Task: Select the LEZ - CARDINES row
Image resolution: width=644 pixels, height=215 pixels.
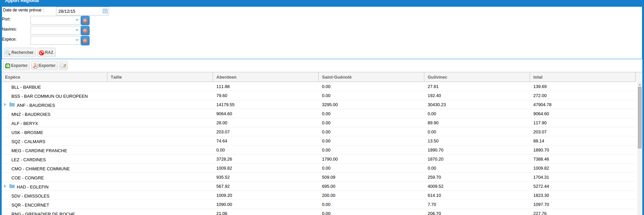Action: pyautogui.click(x=319, y=159)
